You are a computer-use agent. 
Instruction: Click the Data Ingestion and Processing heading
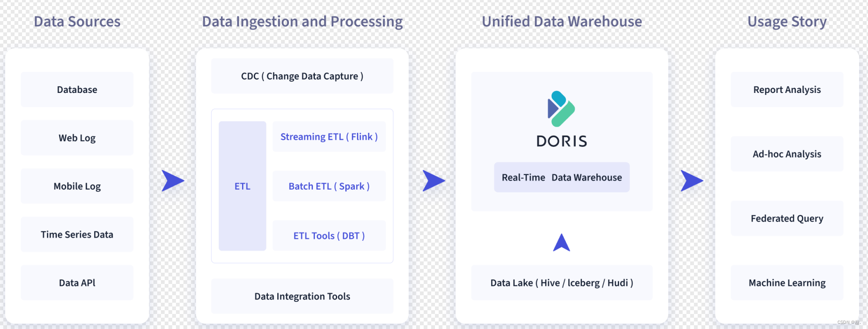pos(302,22)
